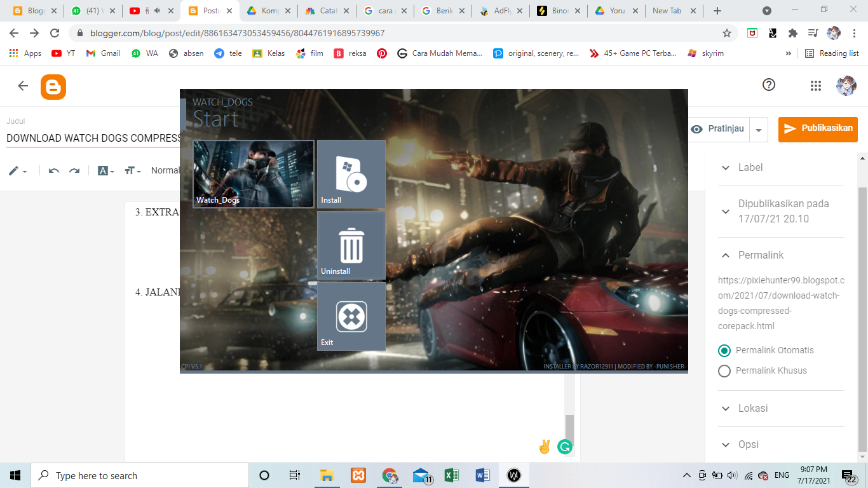Switch to the New Tab tab
This screenshot has width=868, height=488.
tap(674, 11)
